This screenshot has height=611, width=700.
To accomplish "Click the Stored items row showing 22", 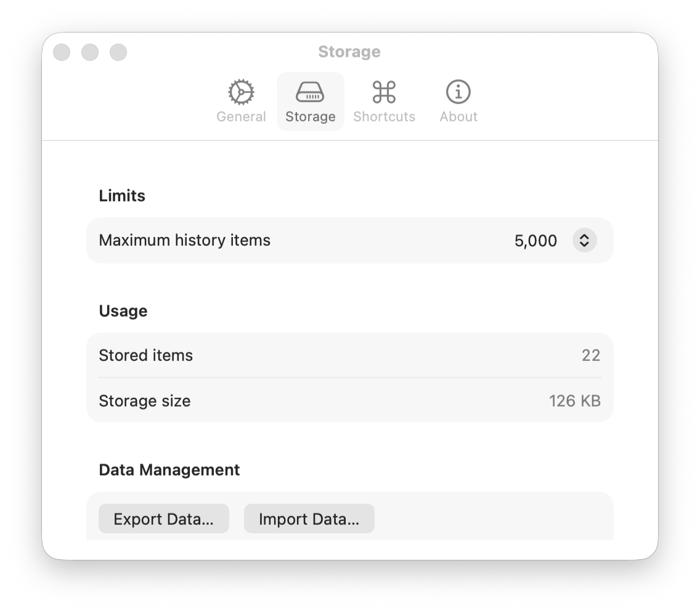I will click(x=350, y=355).
